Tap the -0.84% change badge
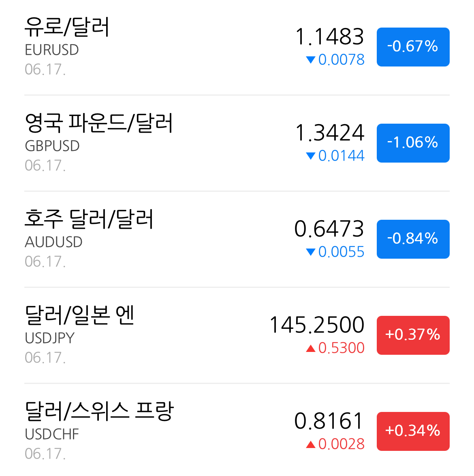474x476 pixels. (413, 239)
